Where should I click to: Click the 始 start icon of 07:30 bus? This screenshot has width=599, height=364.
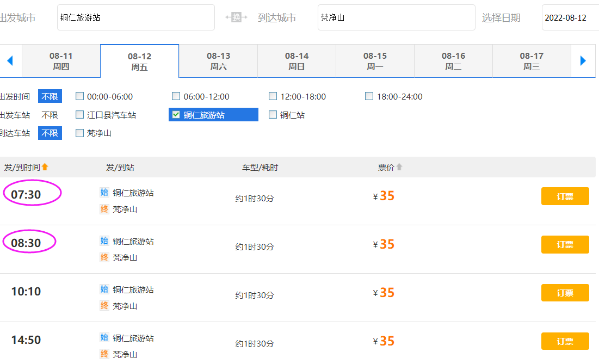tap(104, 192)
